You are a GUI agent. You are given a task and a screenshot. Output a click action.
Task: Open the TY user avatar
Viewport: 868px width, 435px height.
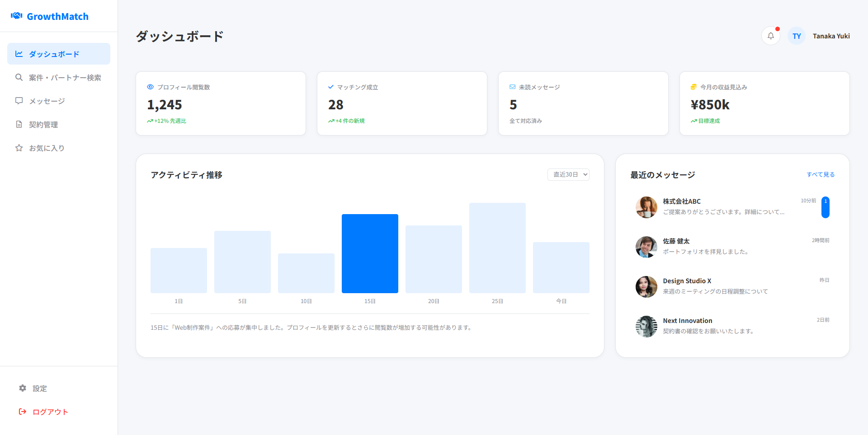[797, 36]
